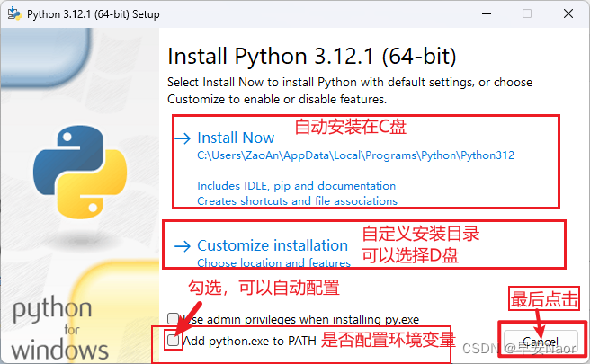
Task: Click the Python installer icon in title bar
Action: coord(14,13)
